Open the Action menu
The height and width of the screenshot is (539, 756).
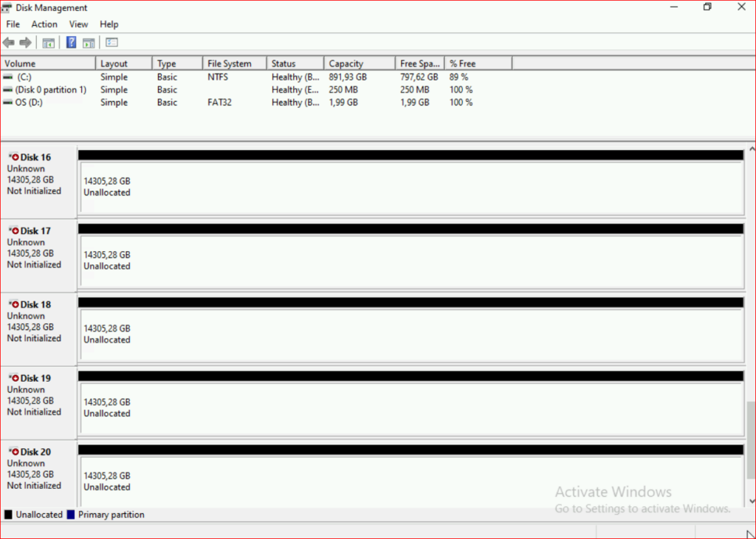coord(44,24)
